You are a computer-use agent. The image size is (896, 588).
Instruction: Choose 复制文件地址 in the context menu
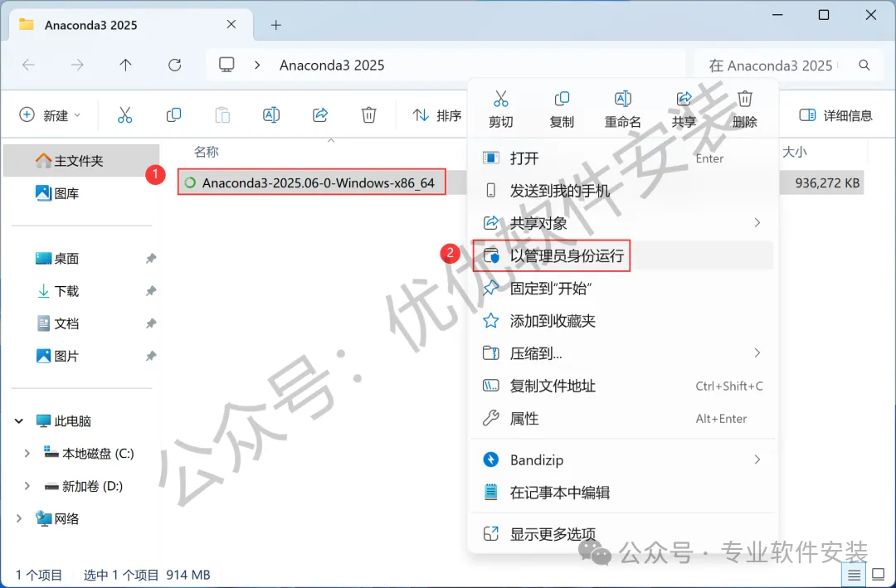623,386
